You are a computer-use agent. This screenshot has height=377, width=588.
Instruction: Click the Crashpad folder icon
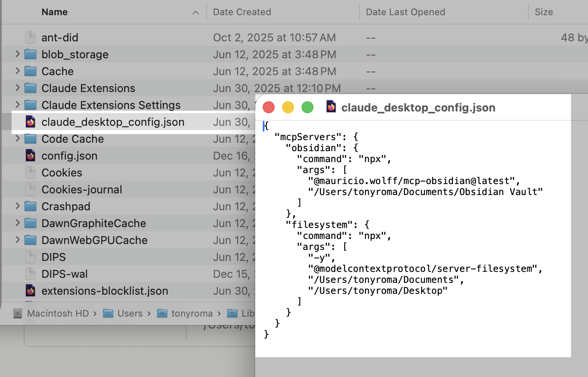click(x=30, y=206)
